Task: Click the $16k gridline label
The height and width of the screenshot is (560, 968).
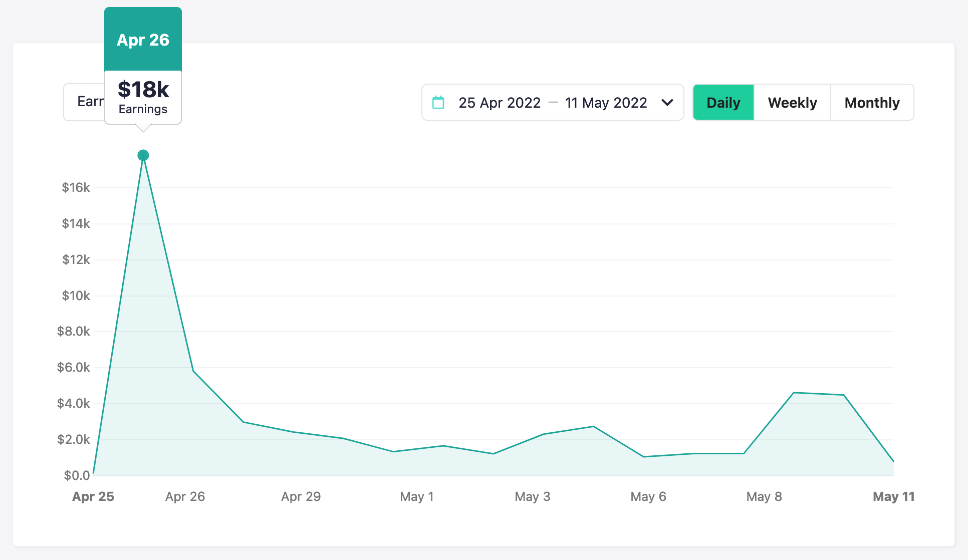Action: tap(75, 188)
